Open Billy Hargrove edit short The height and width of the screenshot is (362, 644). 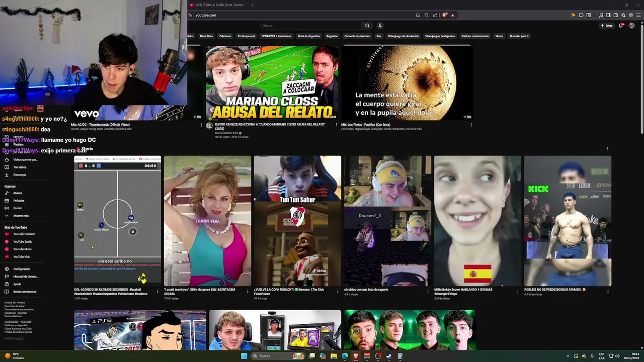tap(207, 221)
